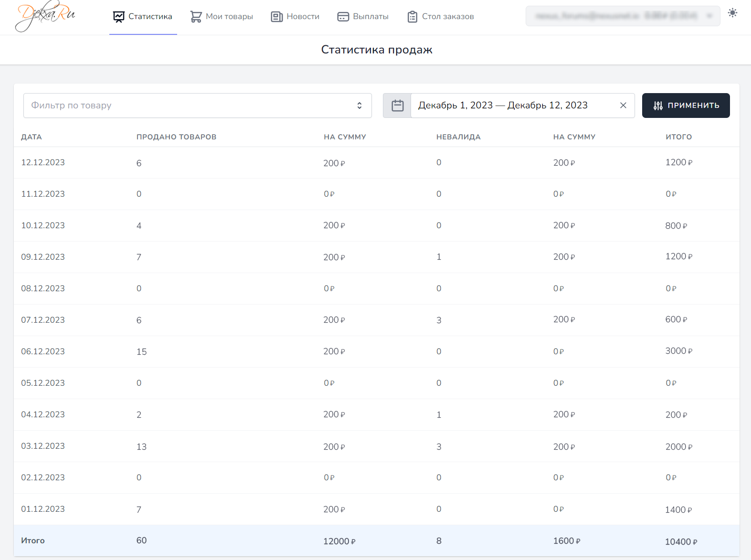Open the blurred account dropdown
This screenshot has width=751, height=560.
point(623,16)
